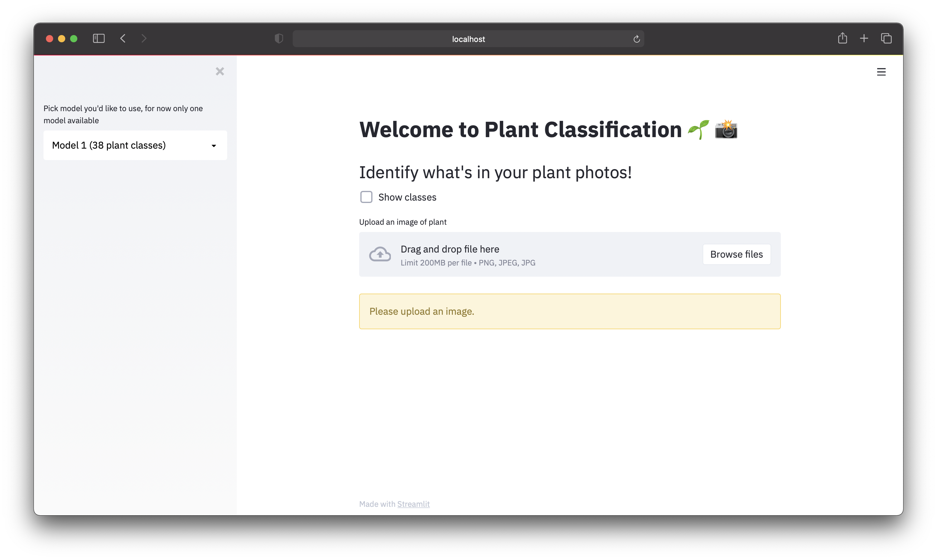
Task: Open a new tab with plus icon
Action: click(864, 38)
